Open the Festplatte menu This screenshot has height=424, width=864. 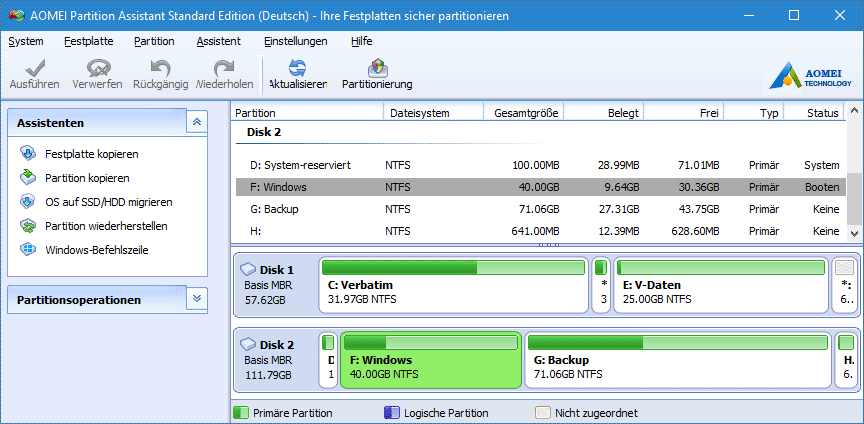pyautogui.click(x=89, y=41)
